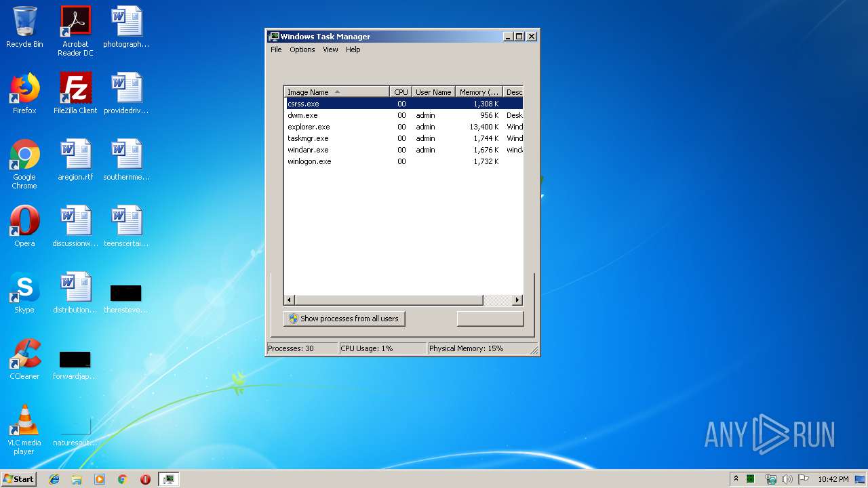This screenshot has height=488, width=868.
Task: Click Chrome icon in the taskbar
Action: pyautogui.click(x=122, y=479)
